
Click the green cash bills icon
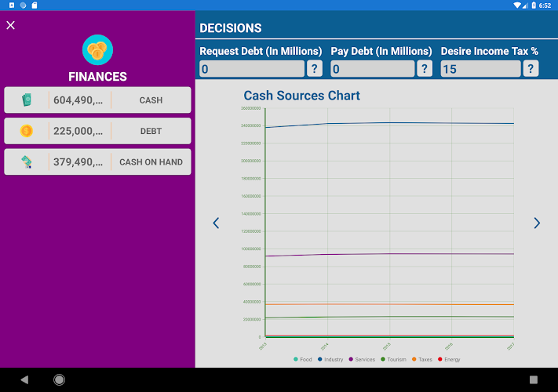pyautogui.click(x=27, y=100)
